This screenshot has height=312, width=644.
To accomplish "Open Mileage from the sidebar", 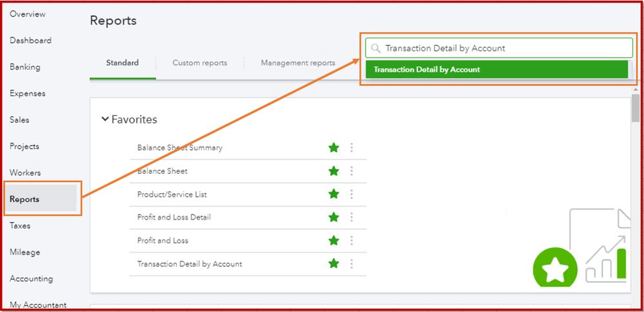I will [x=25, y=252].
